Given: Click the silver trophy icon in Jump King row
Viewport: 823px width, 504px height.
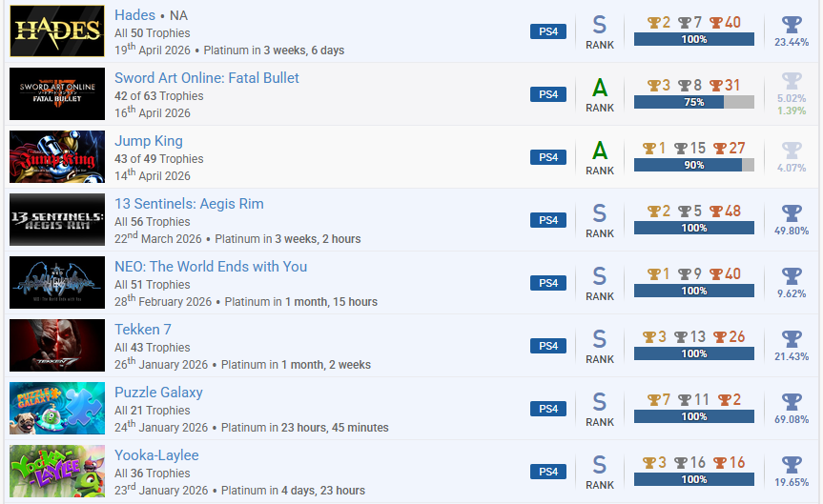Looking at the screenshot, I should point(680,149).
